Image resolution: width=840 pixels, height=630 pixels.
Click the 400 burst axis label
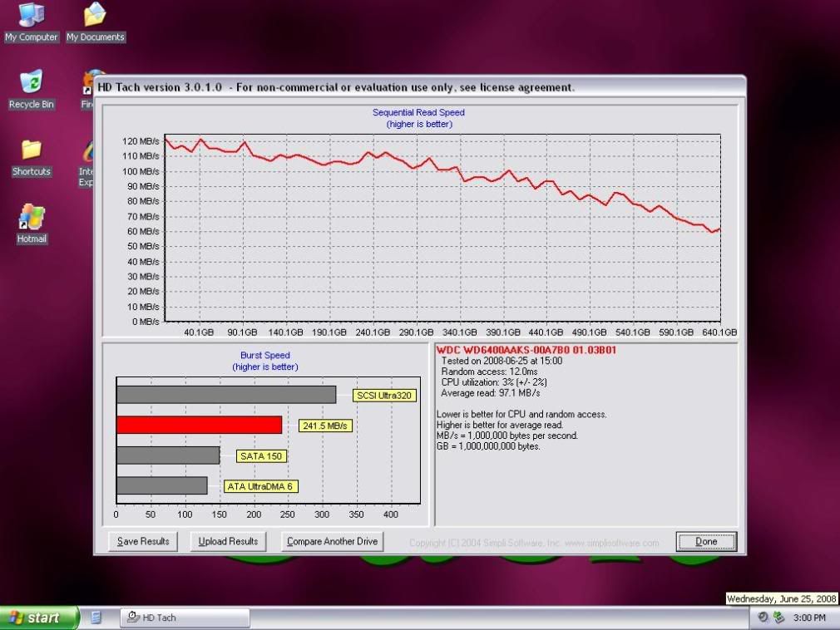point(391,514)
